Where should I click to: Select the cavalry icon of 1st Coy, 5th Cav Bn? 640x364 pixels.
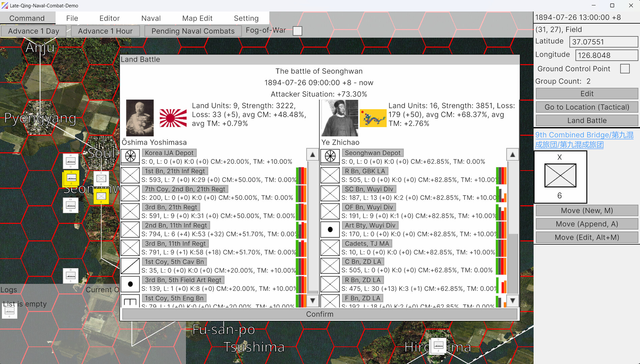coord(130,266)
